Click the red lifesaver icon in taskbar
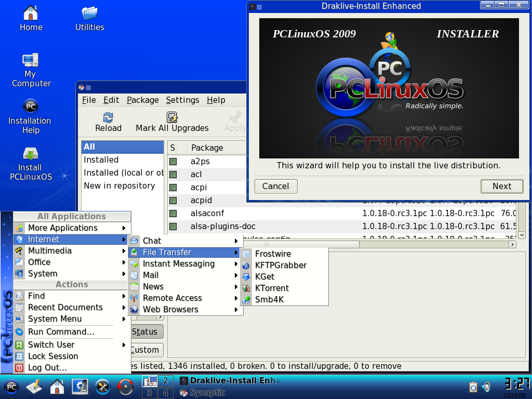The image size is (532, 399). click(x=125, y=387)
